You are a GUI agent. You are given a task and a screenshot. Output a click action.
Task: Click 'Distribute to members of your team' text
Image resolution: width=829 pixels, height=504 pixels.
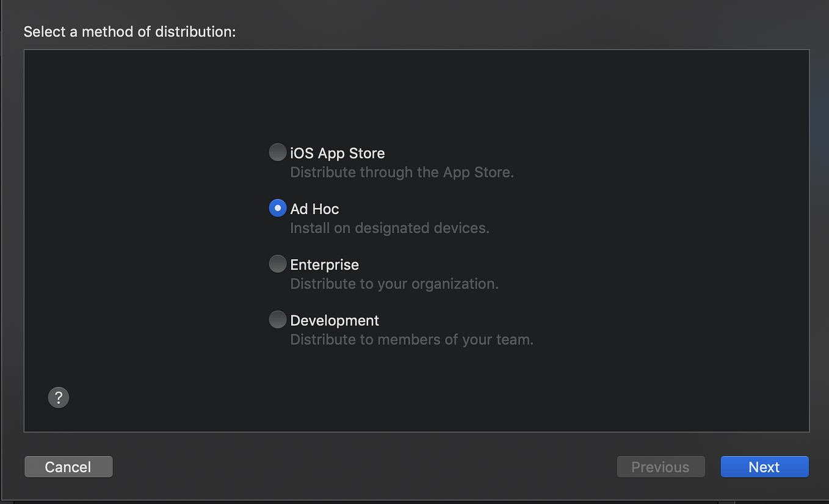[411, 339]
